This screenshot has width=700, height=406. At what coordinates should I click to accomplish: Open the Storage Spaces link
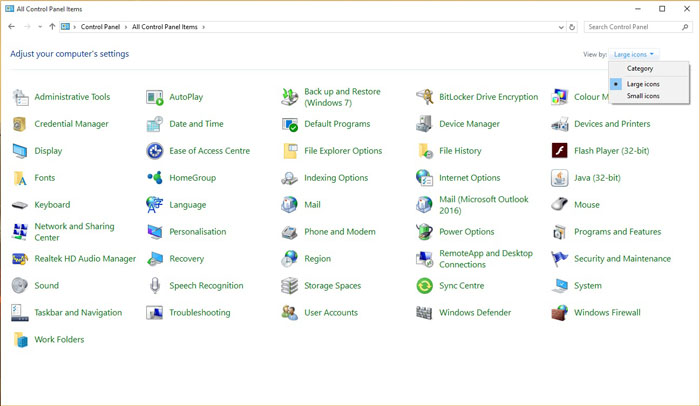point(333,286)
